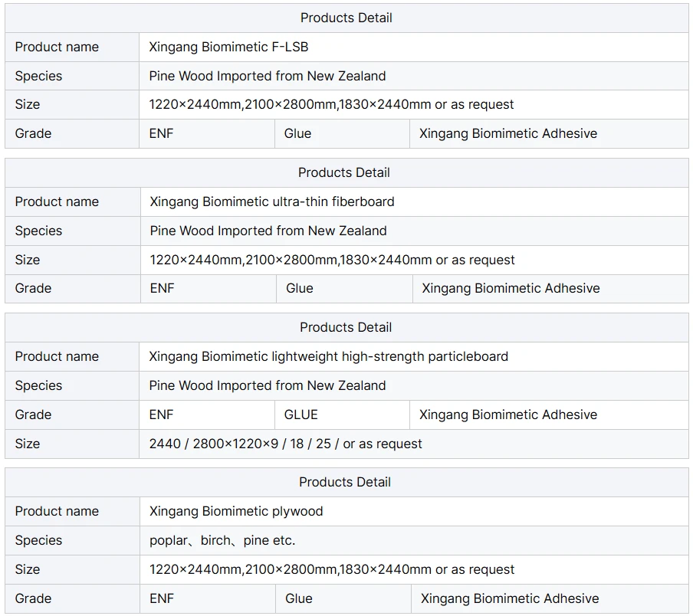This screenshot has width=693, height=616.
Task: Select the Xingang Biomimetic F-LSB cell
Action: [414, 48]
